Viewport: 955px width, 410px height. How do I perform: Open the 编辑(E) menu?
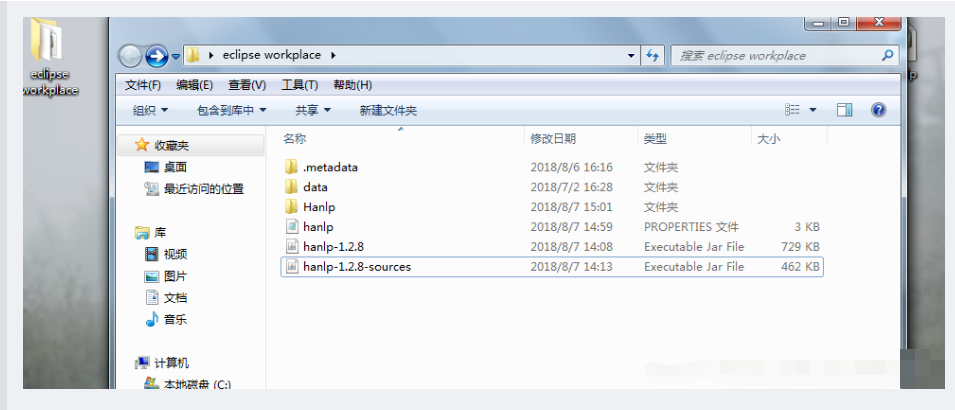coord(194,85)
